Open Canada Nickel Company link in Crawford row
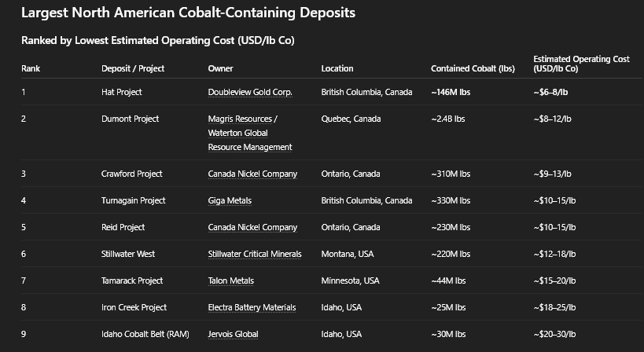 [x=252, y=174]
